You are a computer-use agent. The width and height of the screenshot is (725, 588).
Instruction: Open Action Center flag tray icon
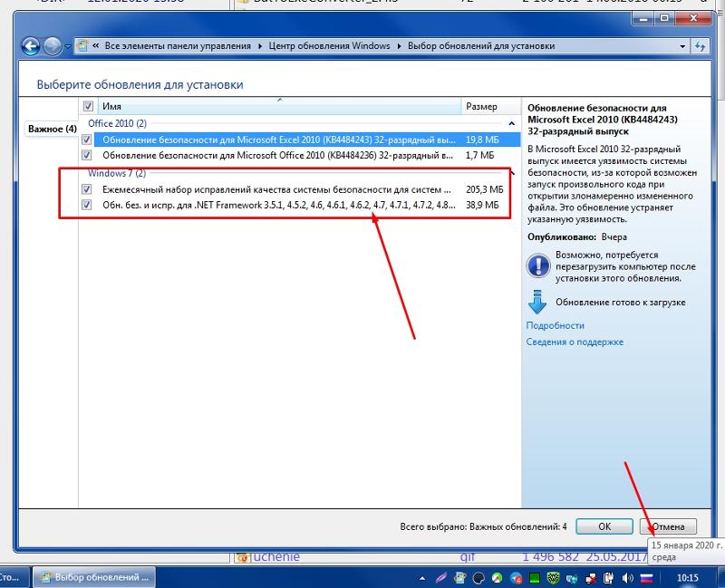[591, 578]
